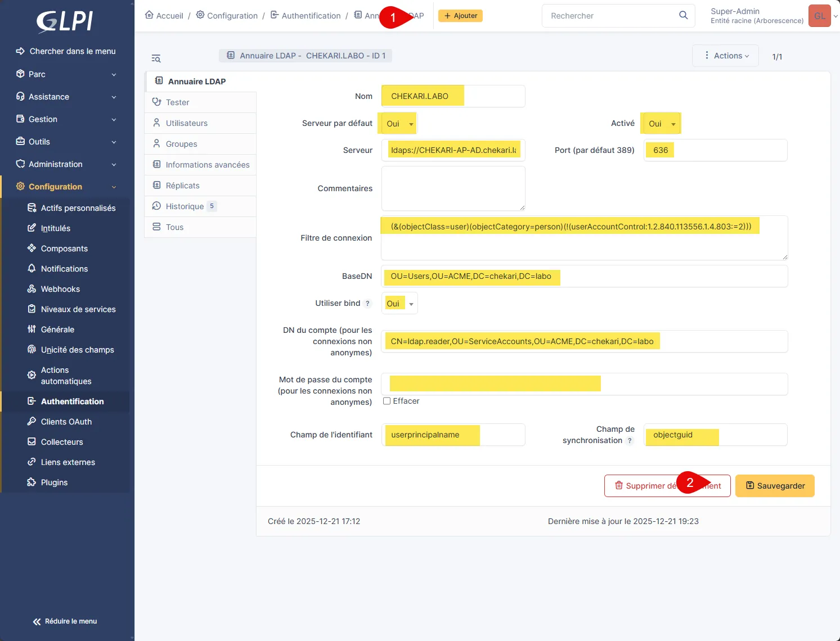840x641 pixels.
Task: Open the Utiliser bind dropdown
Action: (399, 304)
